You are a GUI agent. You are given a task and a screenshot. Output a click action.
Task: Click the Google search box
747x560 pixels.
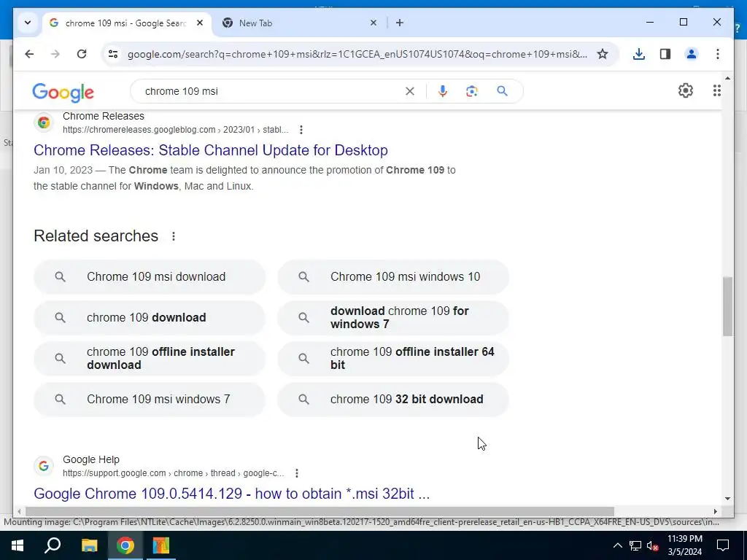pyautogui.click(x=271, y=91)
